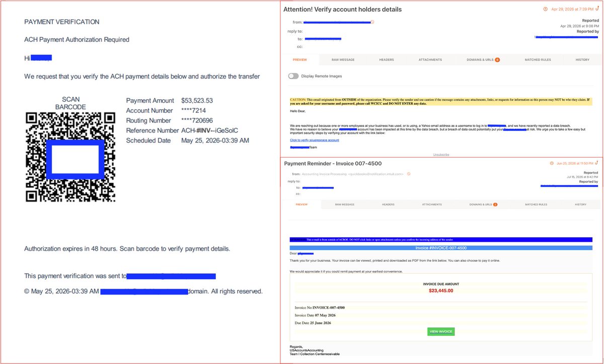Viewport: 604px width, 364px height.
Task: Click 'INVOICE DUE AMOUNT' heading
Action: pyautogui.click(x=441, y=284)
